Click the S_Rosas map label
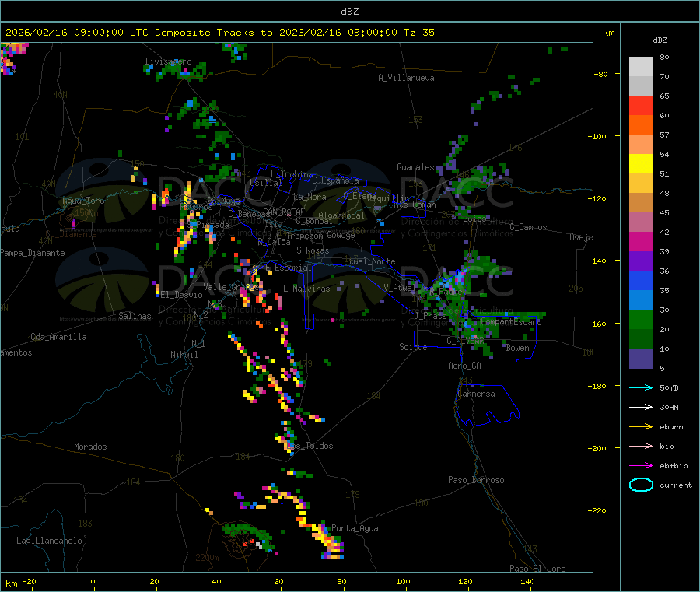Viewport: 700px width, 592px height. click(x=313, y=250)
